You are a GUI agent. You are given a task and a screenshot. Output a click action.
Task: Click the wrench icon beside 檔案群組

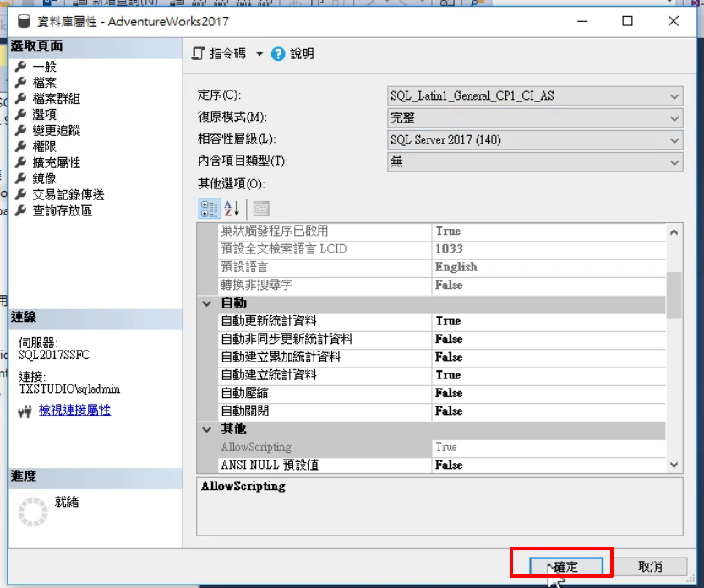coord(20,98)
